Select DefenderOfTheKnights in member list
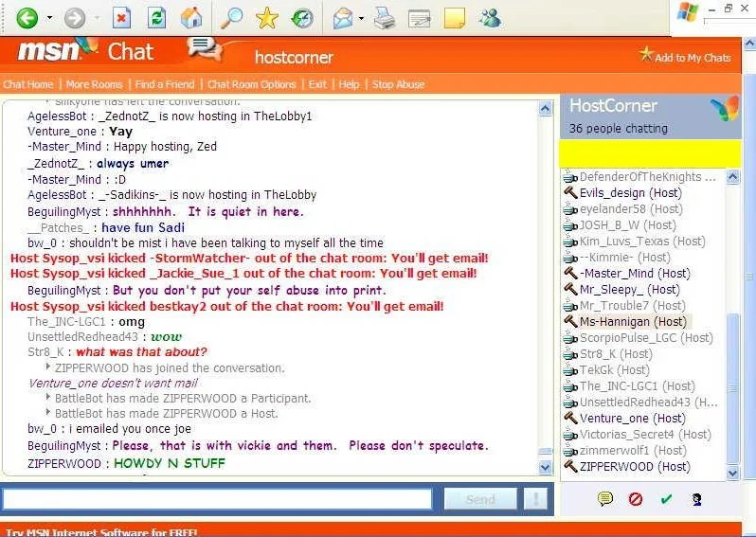The width and height of the screenshot is (756, 537). pos(647,177)
